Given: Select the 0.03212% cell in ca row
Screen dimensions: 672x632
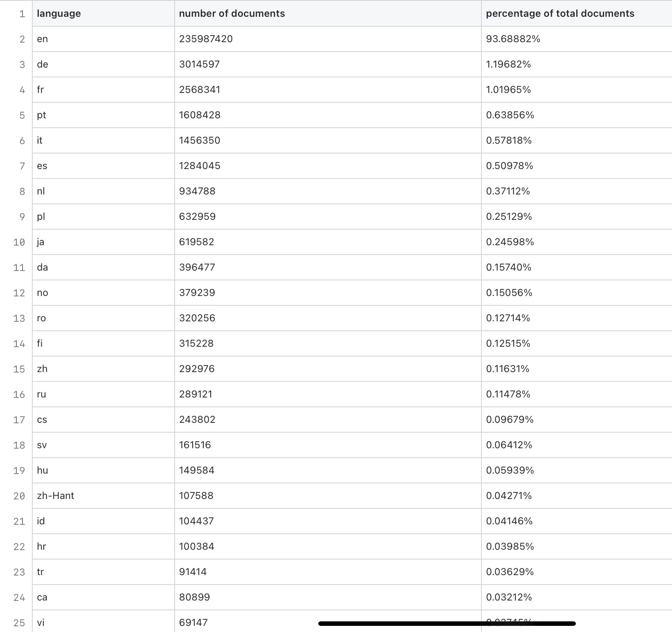Looking at the screenshot, I should (x=509, y=597).
